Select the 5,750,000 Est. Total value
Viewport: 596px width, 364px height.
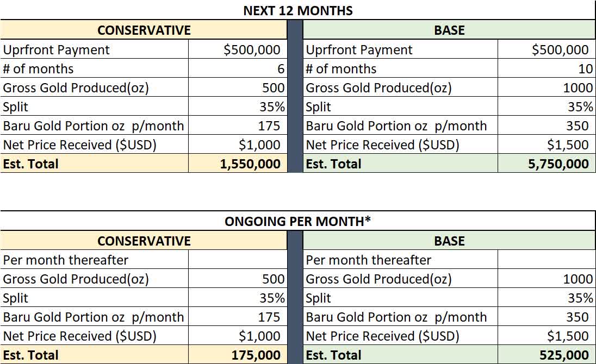click(x=558, y=164)
